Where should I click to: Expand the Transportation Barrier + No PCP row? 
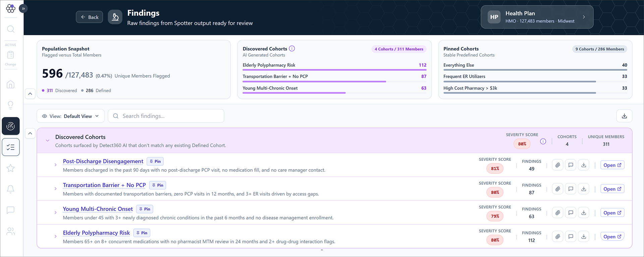56,189
